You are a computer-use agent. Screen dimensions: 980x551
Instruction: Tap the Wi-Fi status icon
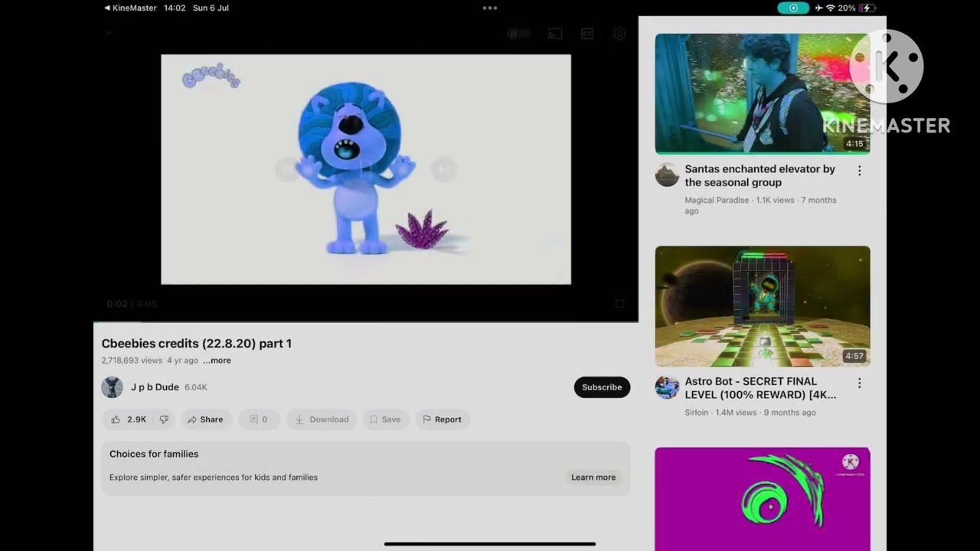coord(830,8)
